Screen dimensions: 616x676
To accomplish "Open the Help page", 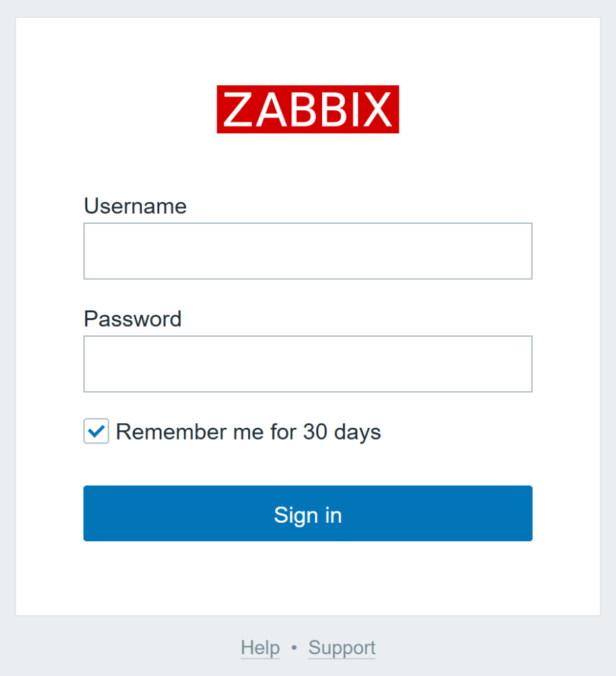I will point(260,648).
